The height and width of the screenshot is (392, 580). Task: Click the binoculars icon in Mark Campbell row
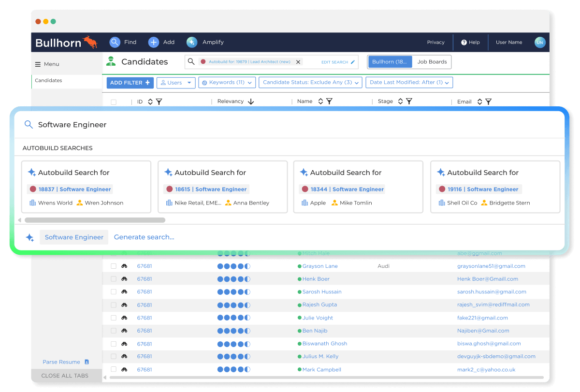coord(124,369)
